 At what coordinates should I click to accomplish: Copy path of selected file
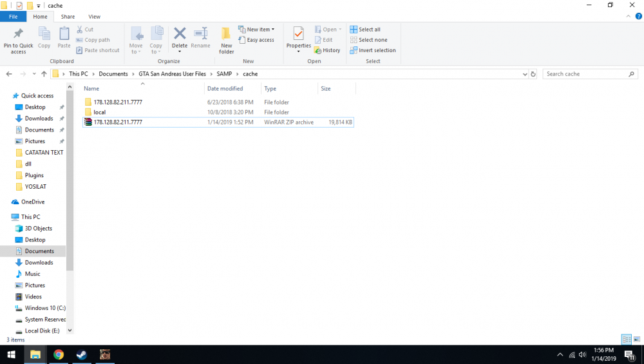tap(93, 40)
